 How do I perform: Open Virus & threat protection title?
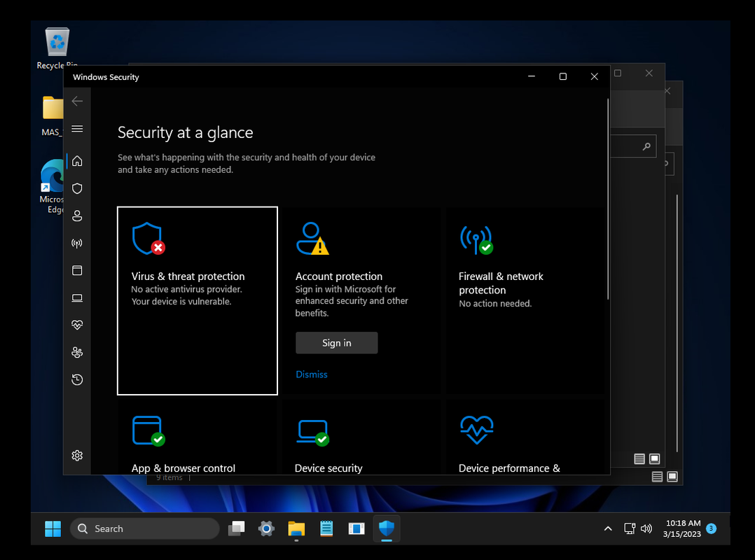pos(188,276)
